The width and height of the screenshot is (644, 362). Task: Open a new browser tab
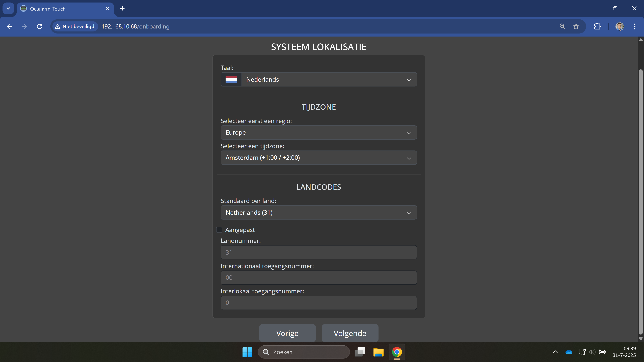(122, 9)
